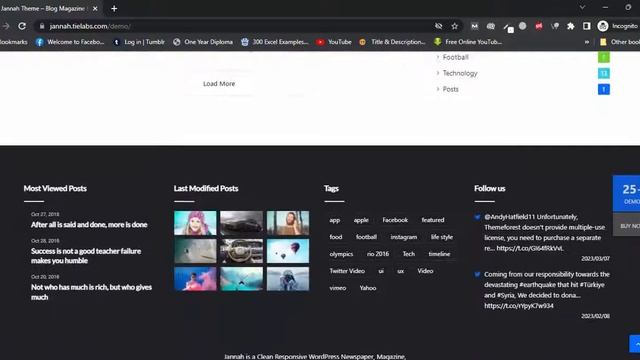Open the steering wheel thumbnail
This screenshot has width=640, height=360.
coord(242,251)
